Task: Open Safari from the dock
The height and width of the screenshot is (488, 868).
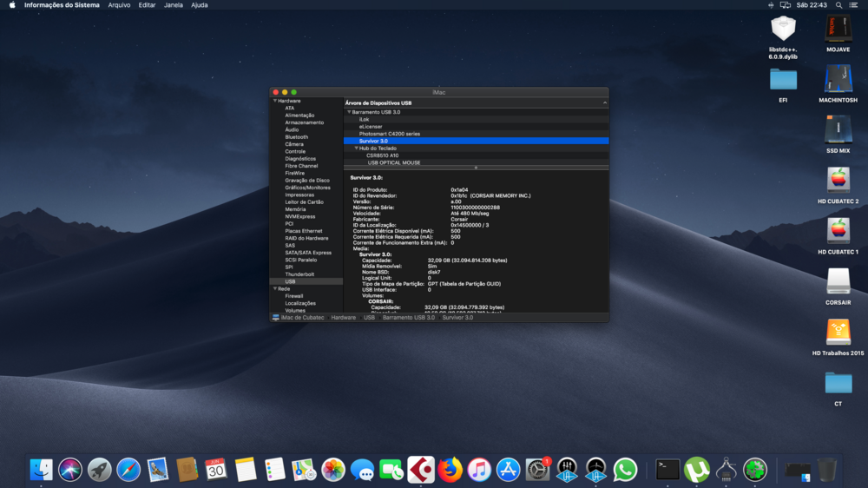Action: point(128,470)
